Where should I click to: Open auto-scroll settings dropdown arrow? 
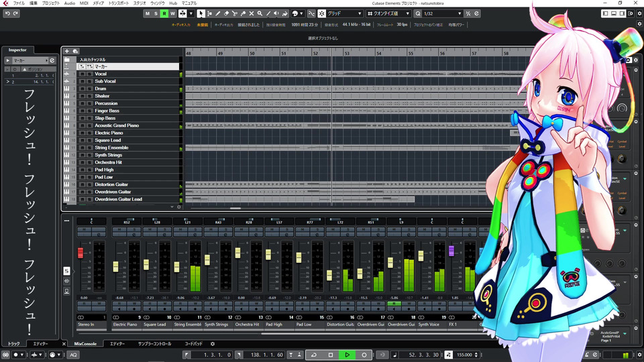(x=191, y=13)
